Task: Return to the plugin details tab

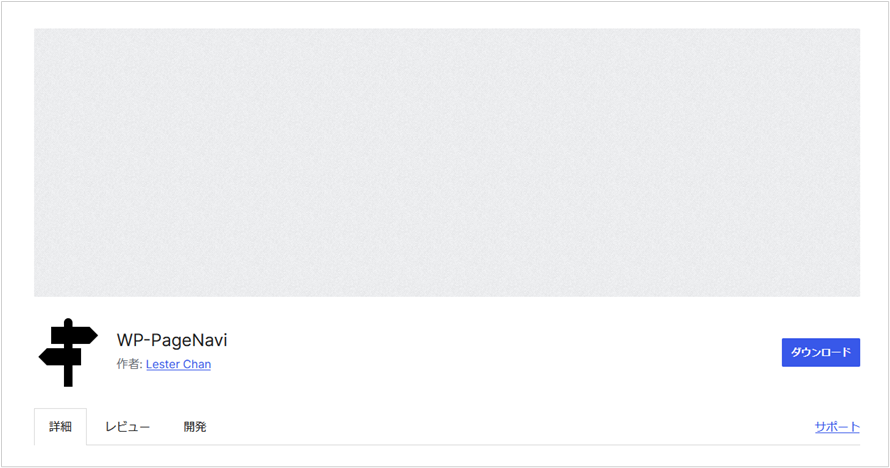Action: (x=60, y=427)
